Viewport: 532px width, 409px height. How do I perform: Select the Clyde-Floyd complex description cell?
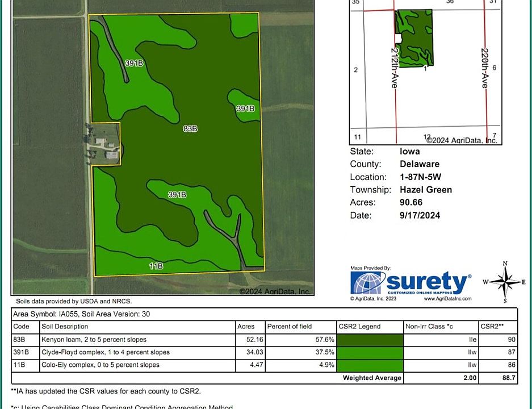(105, 352)
